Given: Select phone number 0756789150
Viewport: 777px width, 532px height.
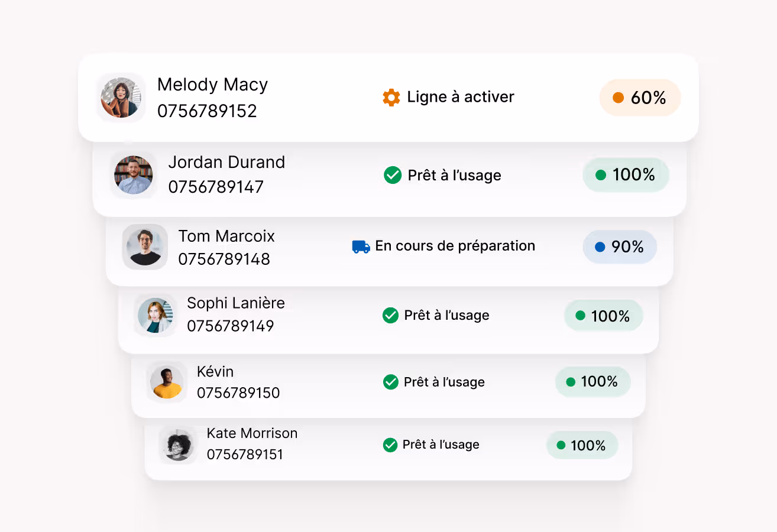Looking at the screenshot, I should [238, 392].
